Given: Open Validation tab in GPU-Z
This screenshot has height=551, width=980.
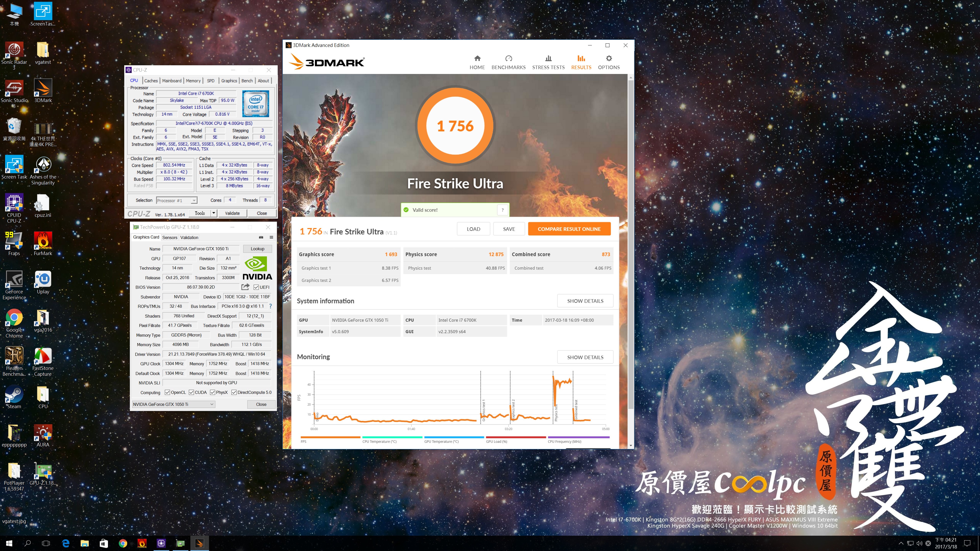Looking at the screenshot, I should (x=189, y=237).
